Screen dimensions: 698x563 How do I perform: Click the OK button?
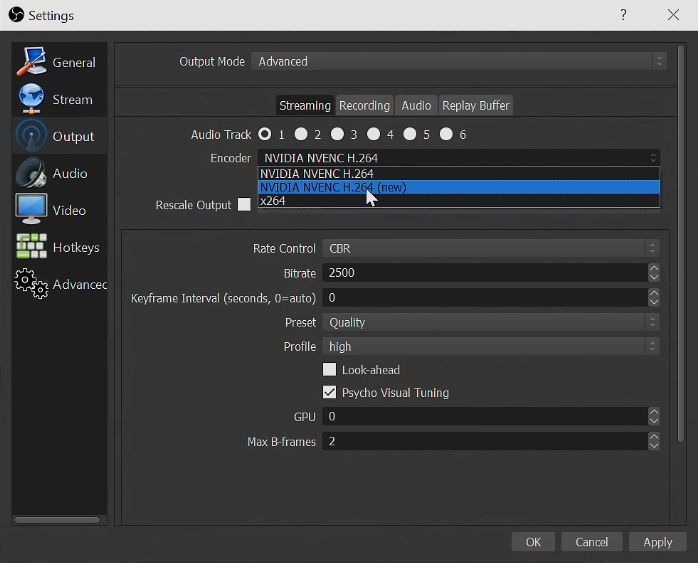point(533,542)
